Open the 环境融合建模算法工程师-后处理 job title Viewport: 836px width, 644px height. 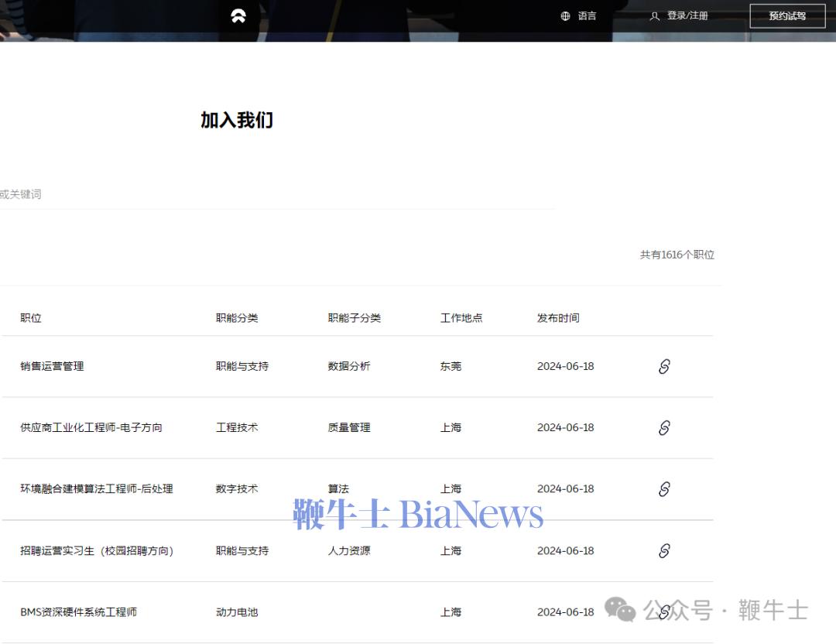click(97, 489)
